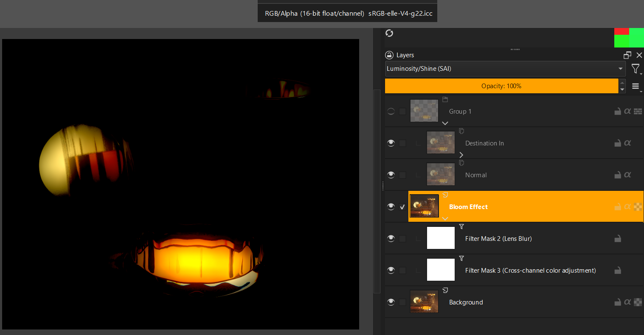Hide the Background layer
Viewport: 644px width, 335px height.
[x=391, y=302]
